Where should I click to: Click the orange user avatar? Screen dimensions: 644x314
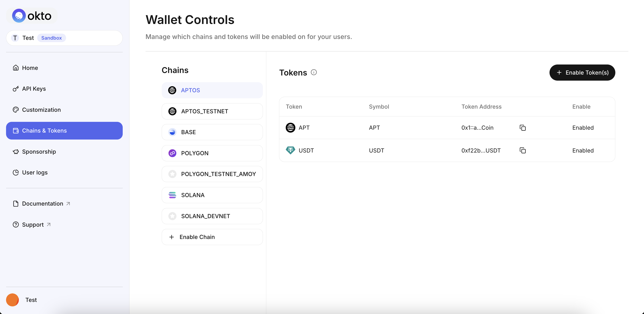(13, 300)
